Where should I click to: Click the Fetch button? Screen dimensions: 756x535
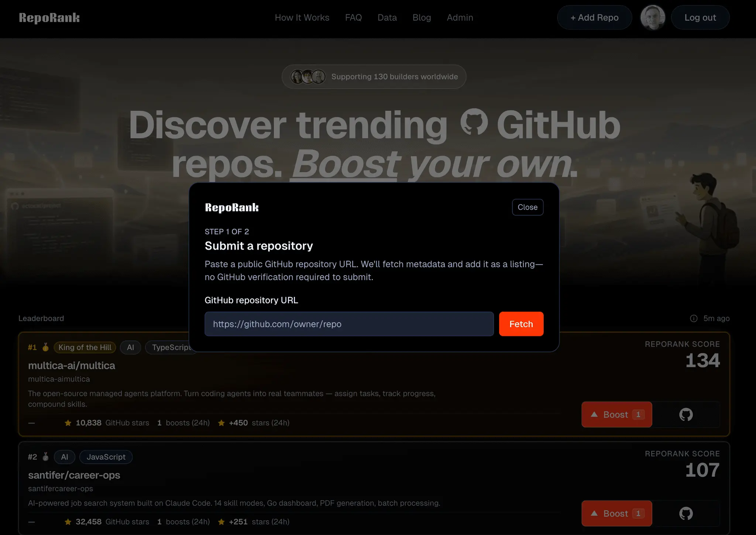(x=521, y=324)
